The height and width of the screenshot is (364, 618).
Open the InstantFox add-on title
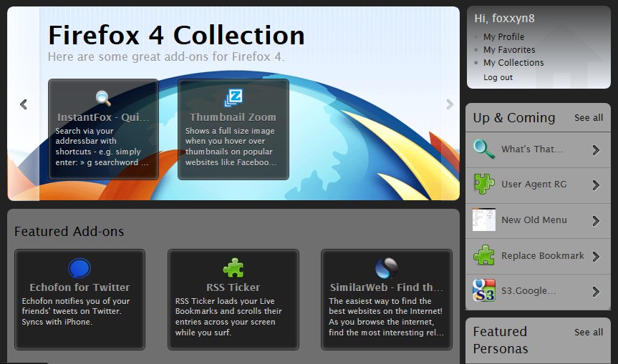tap(103, 117)
